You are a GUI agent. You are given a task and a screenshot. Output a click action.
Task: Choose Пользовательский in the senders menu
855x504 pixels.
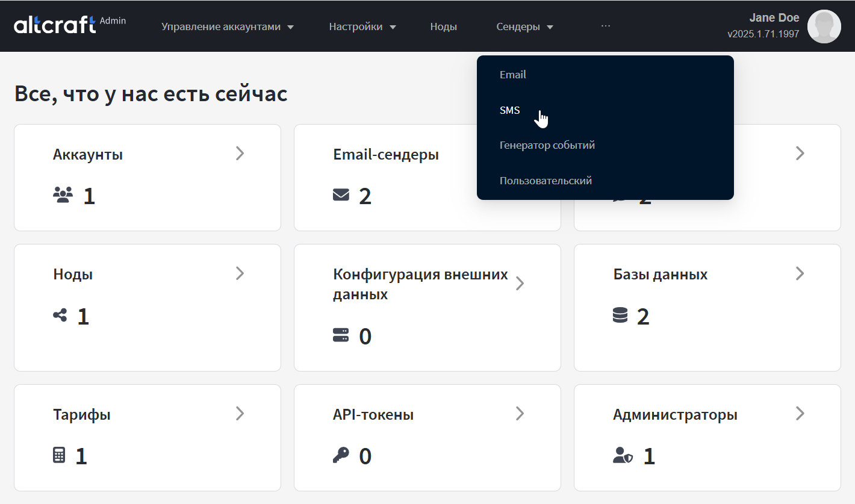(x=546, y=181)
